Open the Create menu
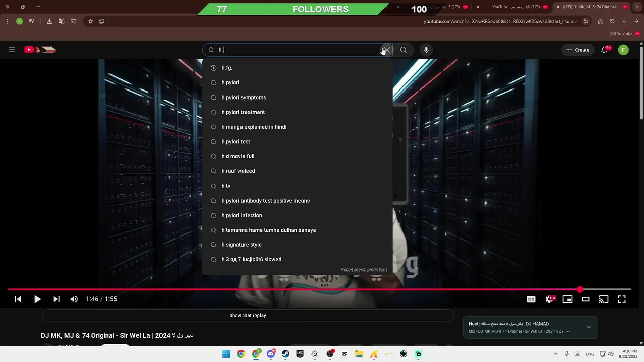 tap(578, 50)
